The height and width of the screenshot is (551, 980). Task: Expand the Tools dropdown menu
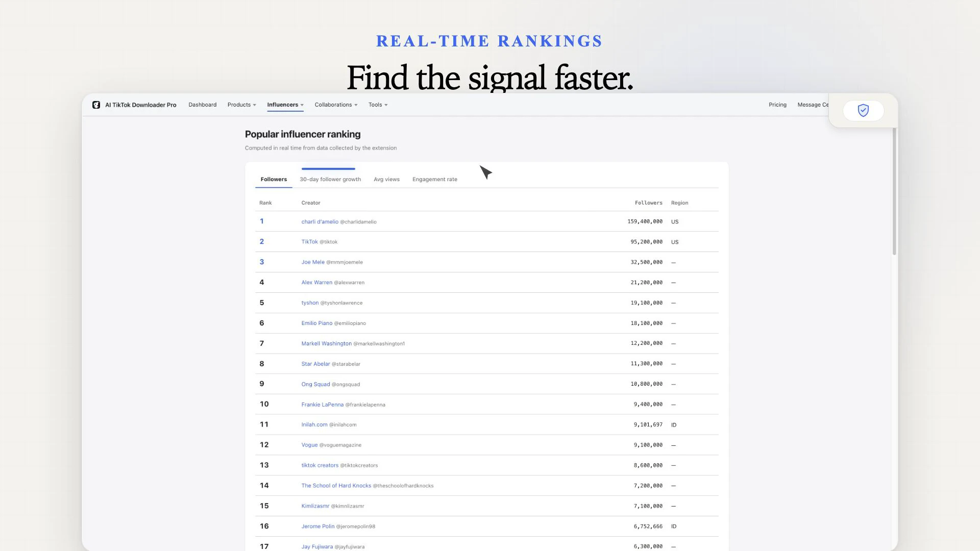point(378,105)
